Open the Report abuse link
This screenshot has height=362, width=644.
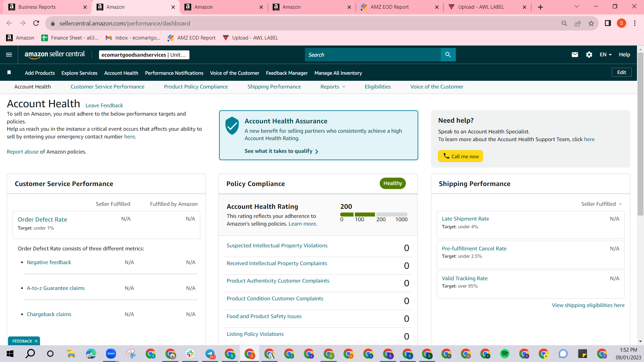tap(23, 152)
